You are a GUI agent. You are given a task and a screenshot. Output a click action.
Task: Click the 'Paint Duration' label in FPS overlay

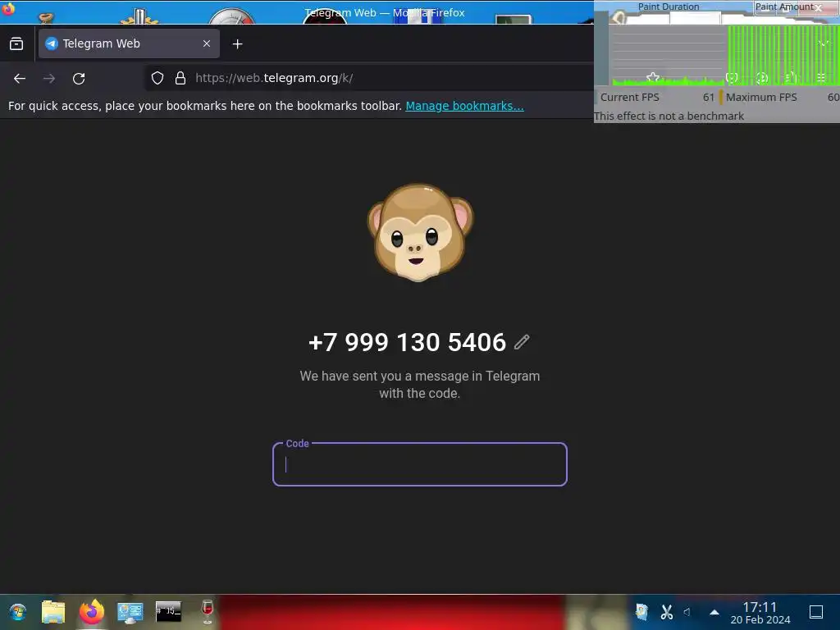pyautogui.click(x=668, y=7)
